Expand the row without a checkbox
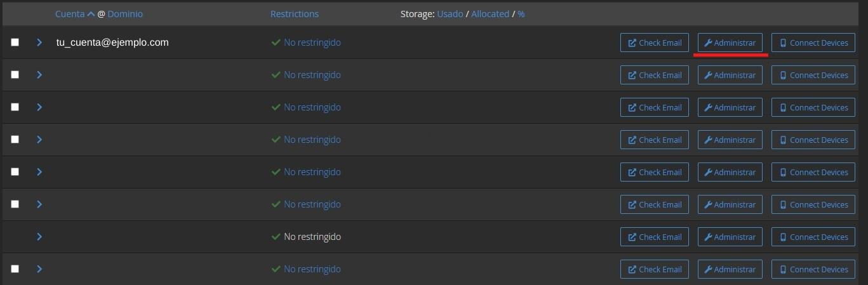This screenshot has height=285, width=868. click(x=39, y=237)
